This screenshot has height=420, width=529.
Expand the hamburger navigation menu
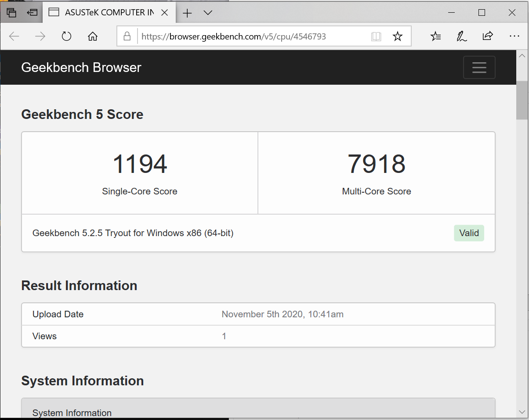479,68
